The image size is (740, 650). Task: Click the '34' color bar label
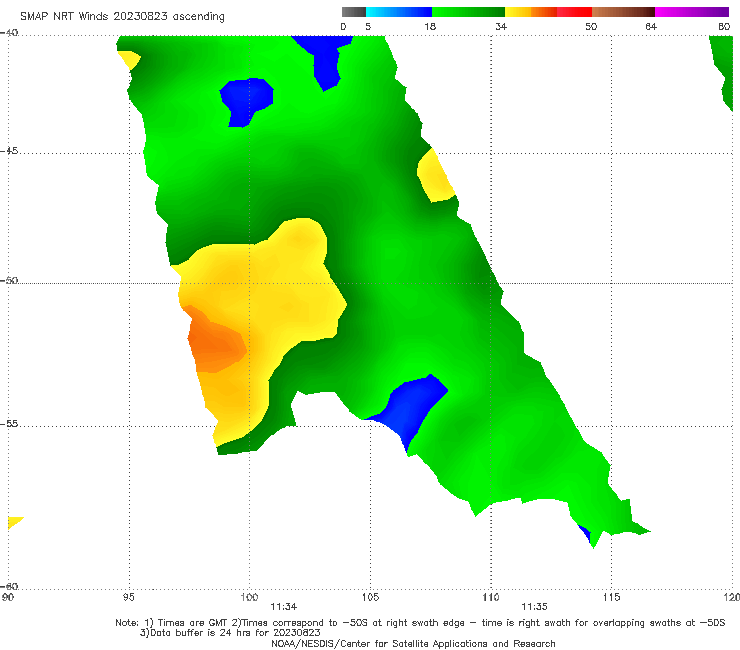coord(501,26)
